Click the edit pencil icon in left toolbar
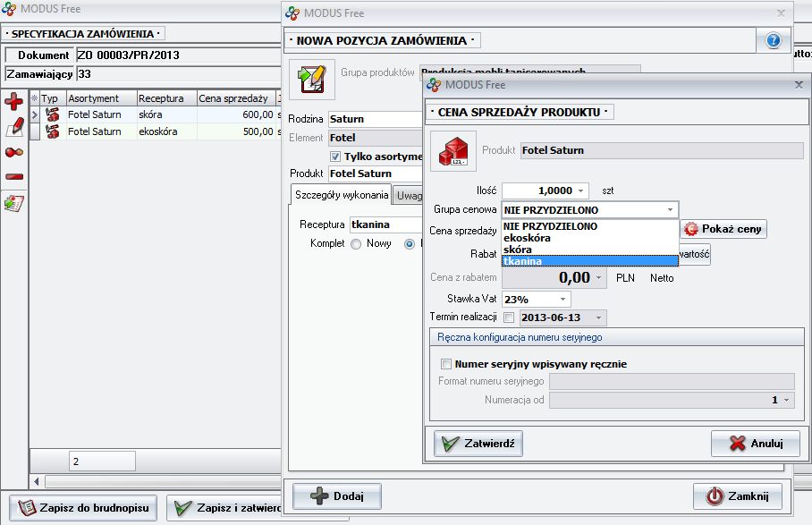The width and height of the screenshot is (812, 525). [14, 126]
